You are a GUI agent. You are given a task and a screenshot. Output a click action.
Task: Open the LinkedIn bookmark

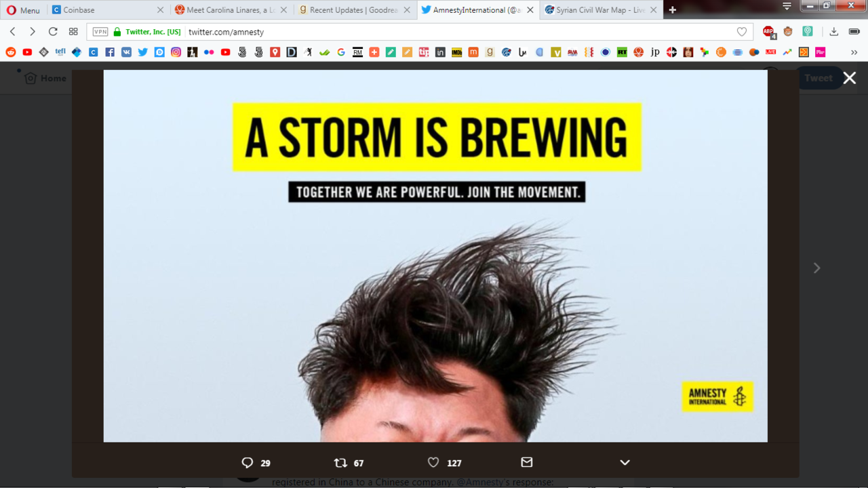[x=439, y=52]
